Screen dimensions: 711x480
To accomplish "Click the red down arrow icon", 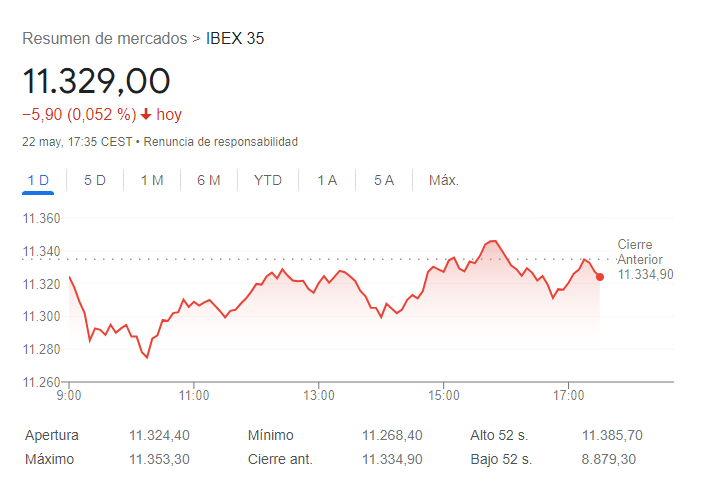I will coord(146,115).
